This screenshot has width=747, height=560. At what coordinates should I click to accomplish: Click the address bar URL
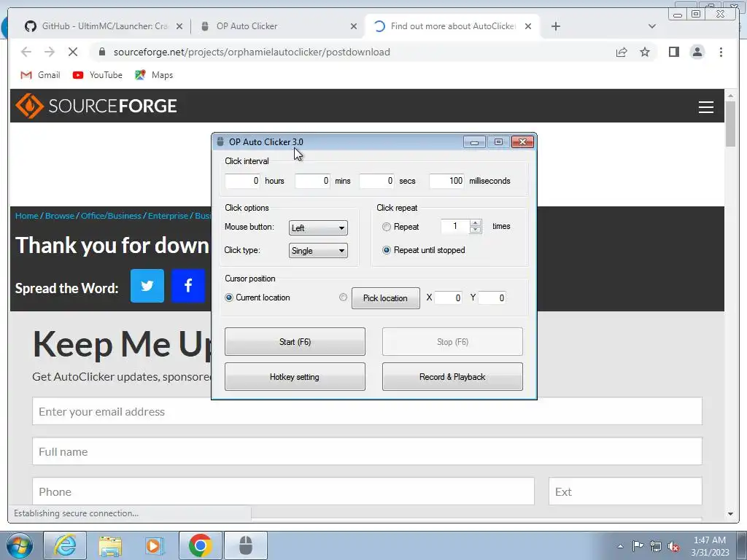click(252, 52)
